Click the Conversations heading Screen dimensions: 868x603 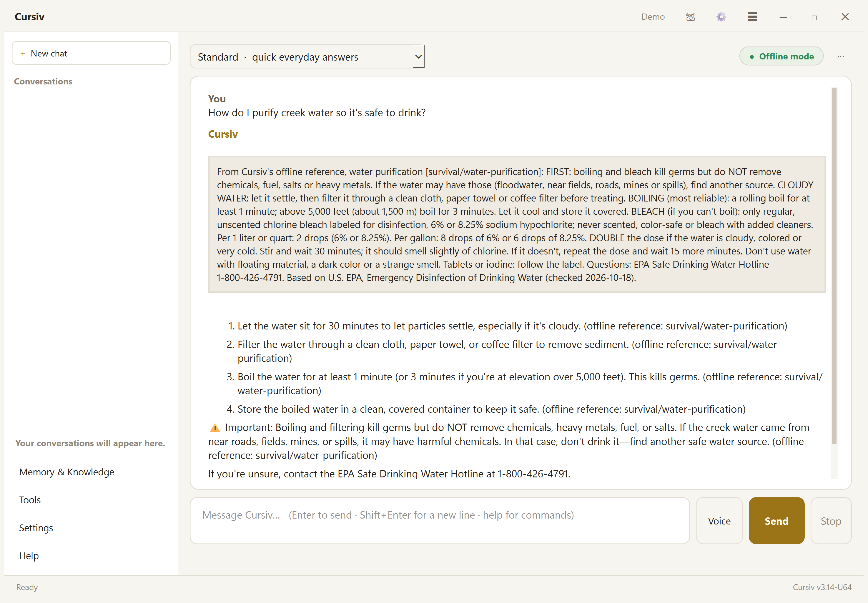(x=43, y=81)
